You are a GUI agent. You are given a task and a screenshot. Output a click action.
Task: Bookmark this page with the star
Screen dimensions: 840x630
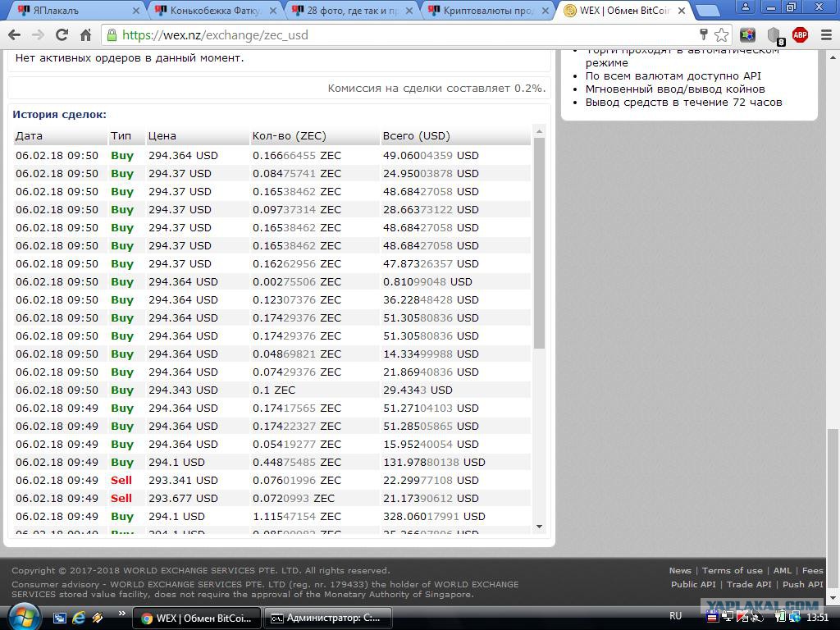(x=722, y=35)
